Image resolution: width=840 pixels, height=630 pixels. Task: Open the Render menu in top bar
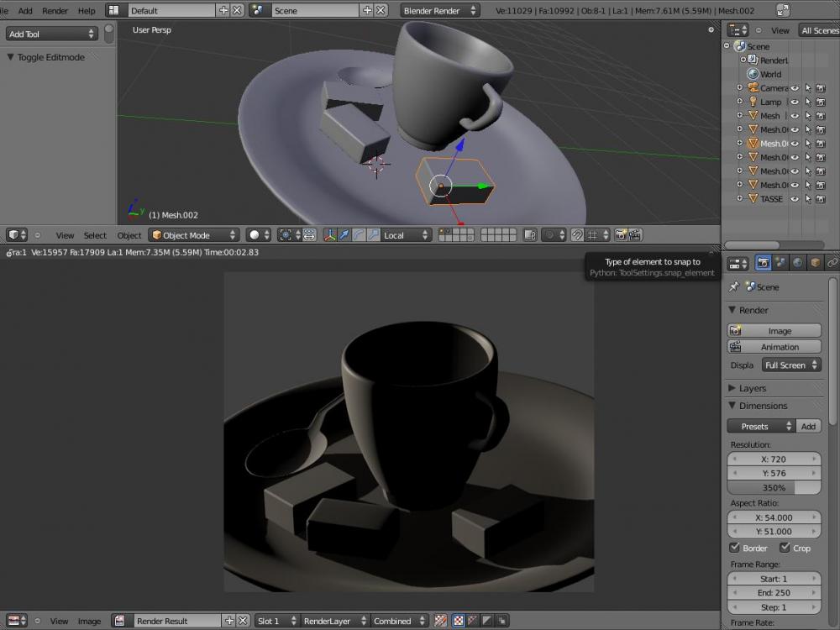pyautogui.click(x=55, y=11)
